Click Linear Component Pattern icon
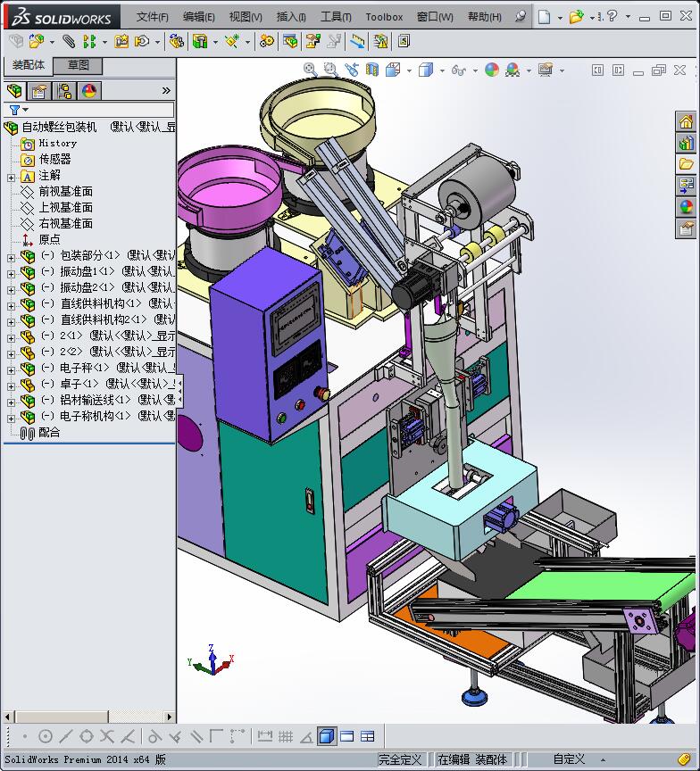Image resolution: width=700 pixels, height=771 pixels. 89,41
